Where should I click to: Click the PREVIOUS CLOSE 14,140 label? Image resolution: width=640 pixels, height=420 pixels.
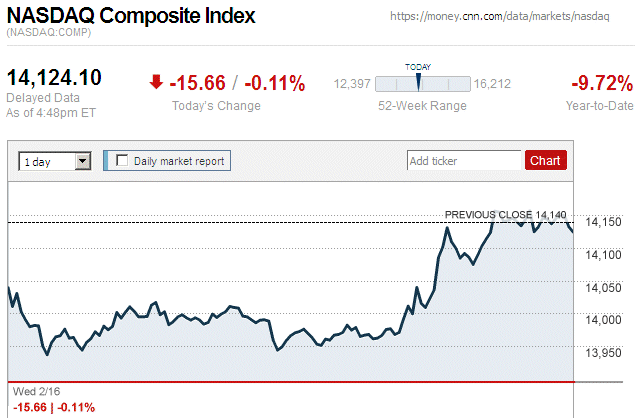pos(505,214)
